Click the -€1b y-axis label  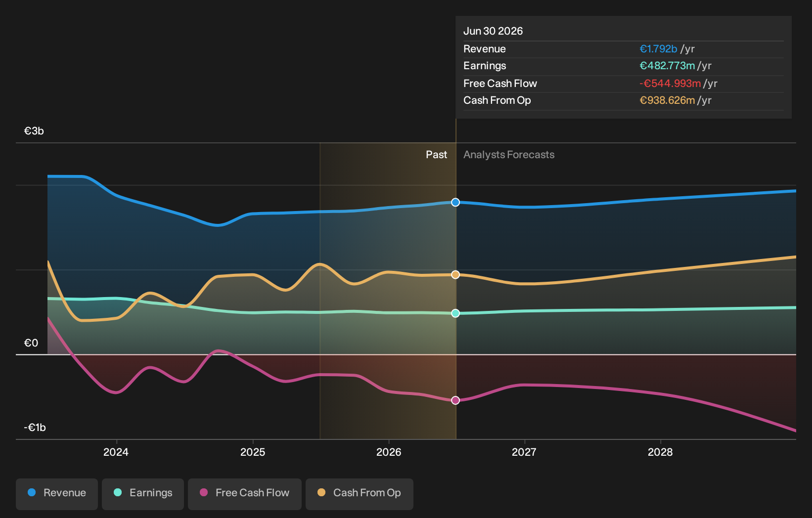point(35,428)
